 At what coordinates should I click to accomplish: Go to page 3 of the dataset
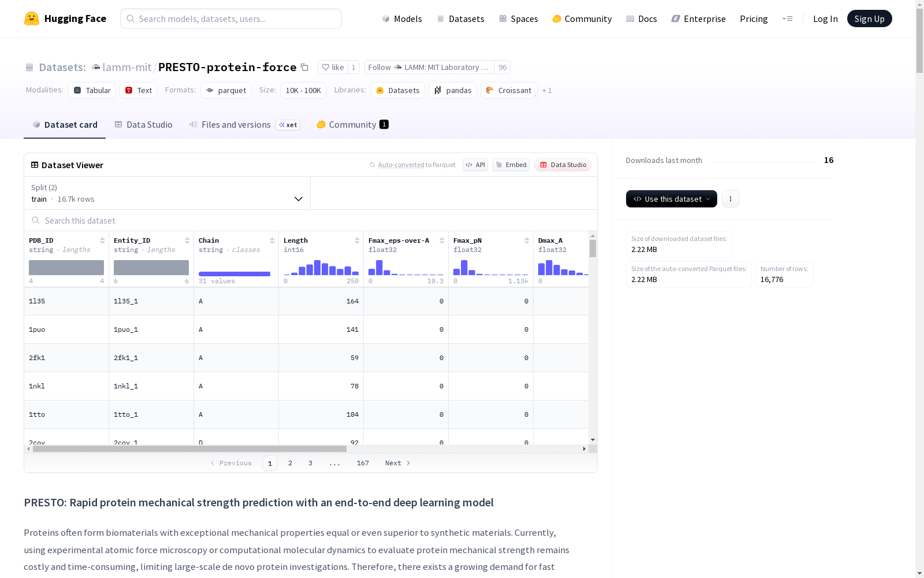tap(310, 463)
